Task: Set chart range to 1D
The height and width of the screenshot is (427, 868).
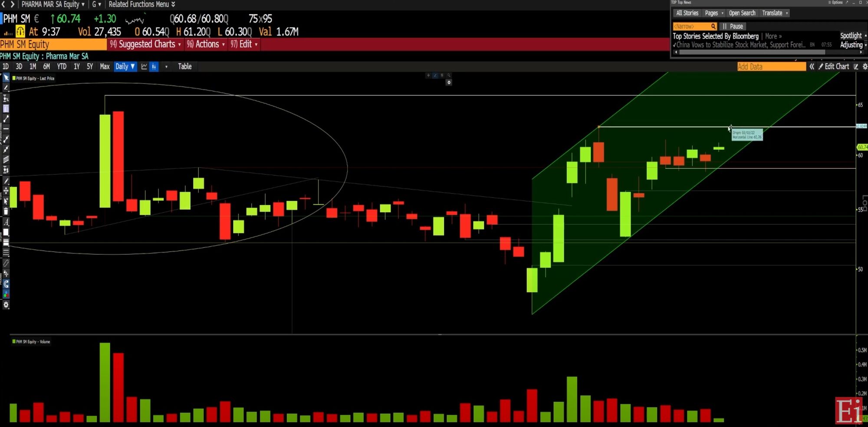Action: point(6,66)
